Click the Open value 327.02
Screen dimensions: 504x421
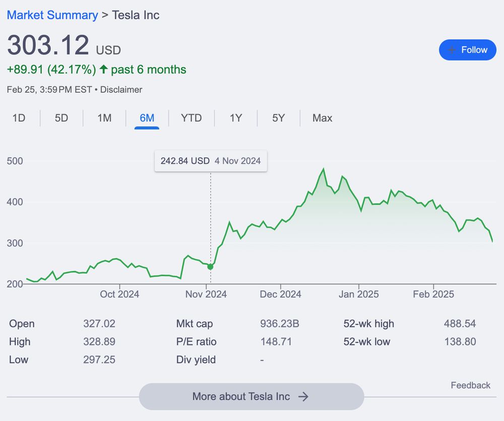tap(99, 324)
